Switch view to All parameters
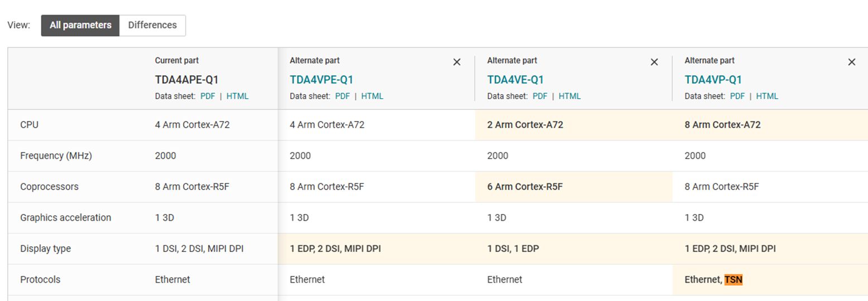Image resolution: width=868 pixels, height=301 pixels. coord(80,25)
